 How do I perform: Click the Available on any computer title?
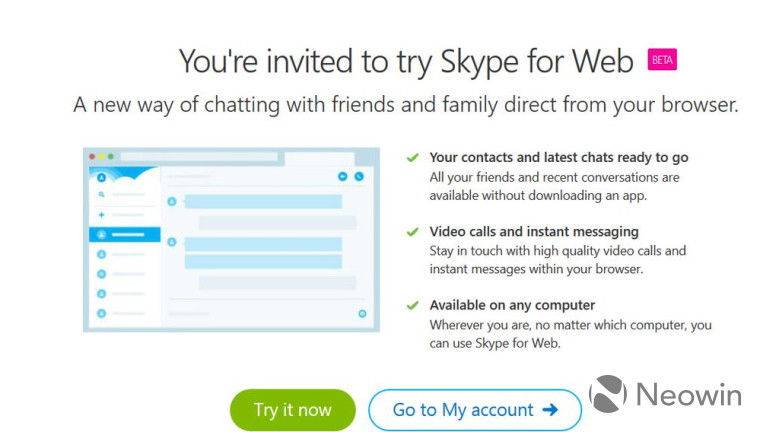point(512,305)
